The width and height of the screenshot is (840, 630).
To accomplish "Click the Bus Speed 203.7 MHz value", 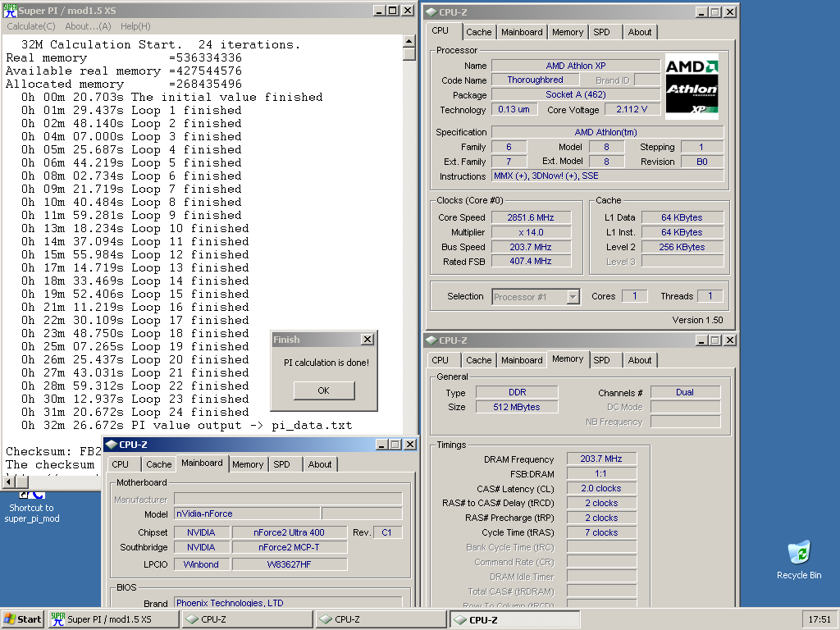I will point(531,247).
